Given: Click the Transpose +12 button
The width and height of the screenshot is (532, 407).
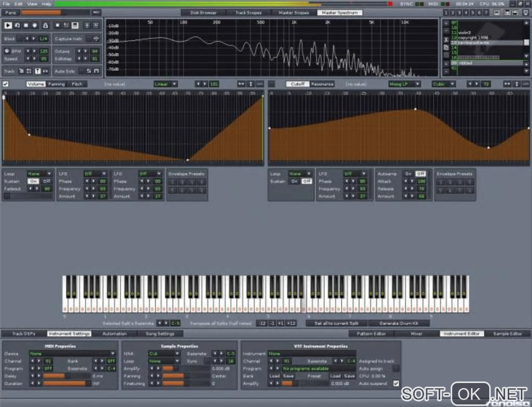Looking at the screenshot, I should coord(291,323).
